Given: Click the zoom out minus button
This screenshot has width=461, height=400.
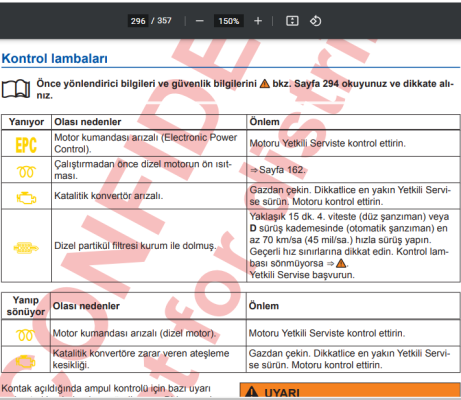Looking at the screenshot, I should coord(200,21).
